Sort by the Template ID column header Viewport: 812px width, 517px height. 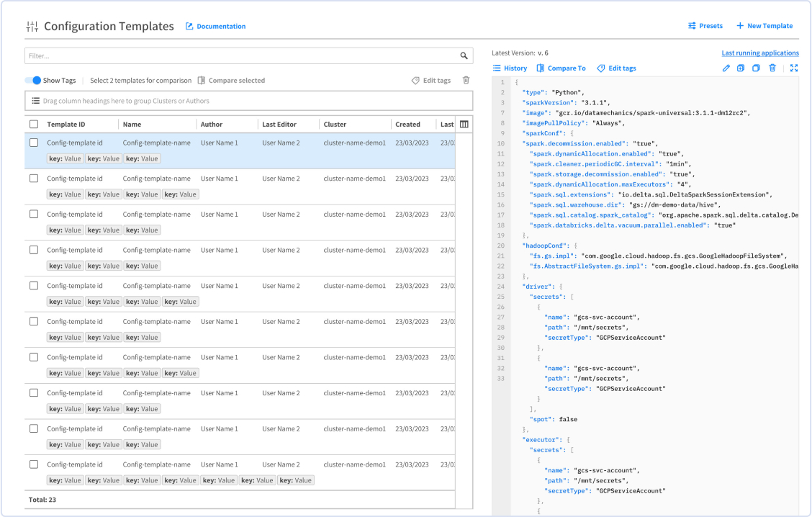66,125
